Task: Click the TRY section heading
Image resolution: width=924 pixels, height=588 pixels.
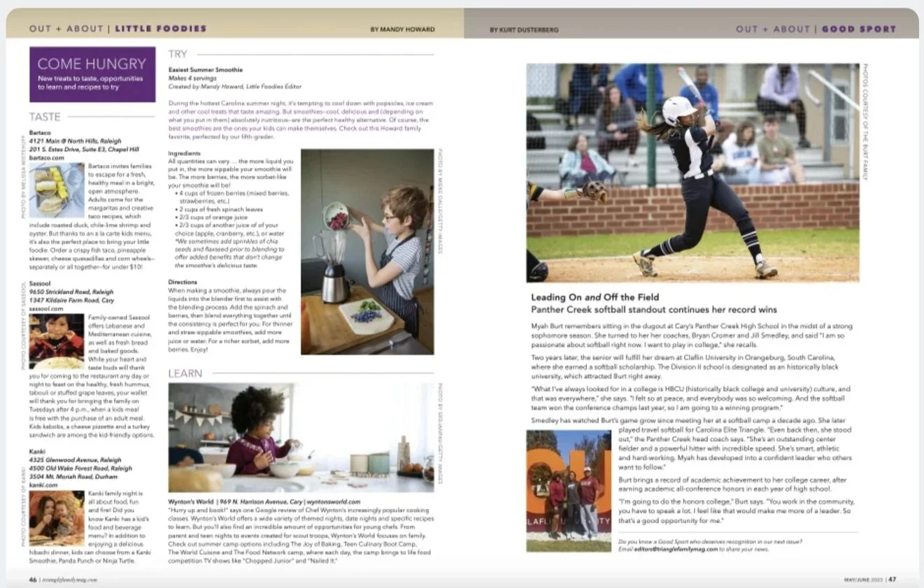Action: tap(178, 54)
